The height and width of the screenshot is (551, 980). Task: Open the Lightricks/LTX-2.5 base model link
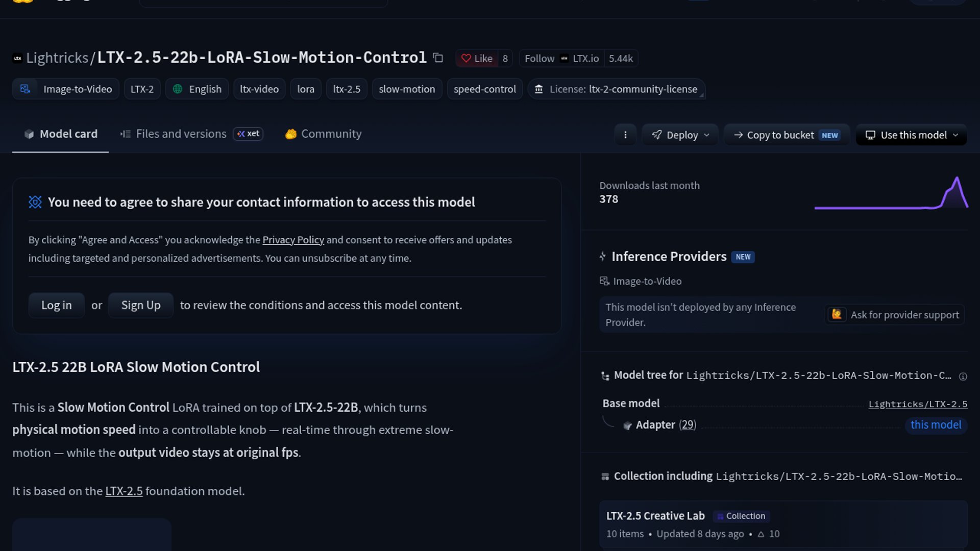[x=918, y=404]
